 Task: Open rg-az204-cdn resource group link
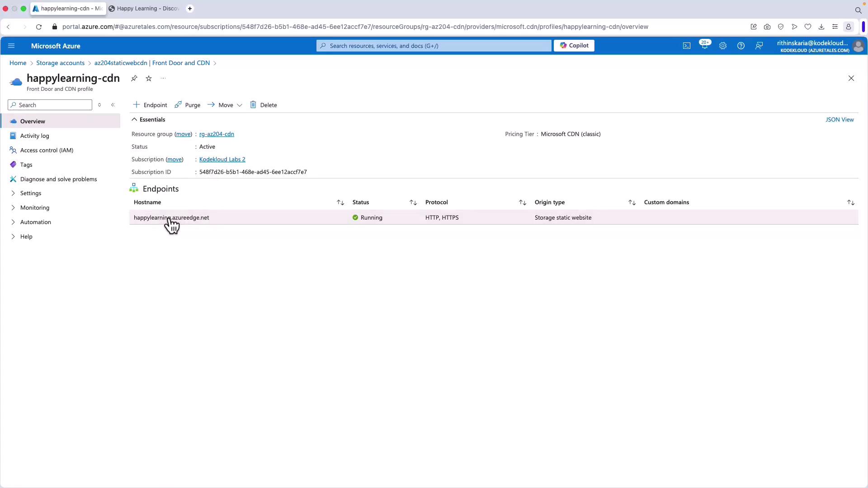click(217, 134)
